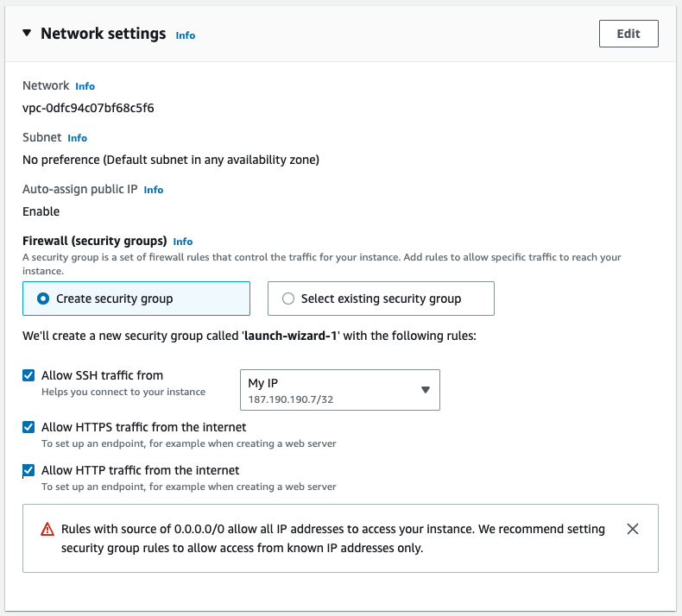This screenshot has width=682, height=616.
Task: Click the Network settings heading title
Action: point(103,34)
